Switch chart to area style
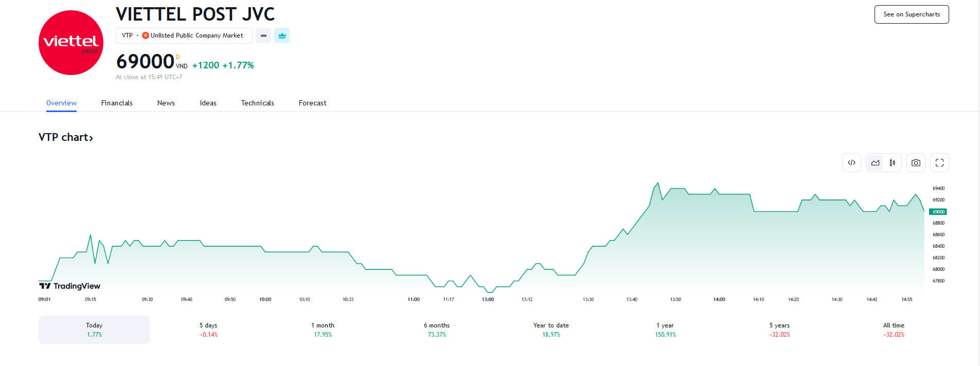The image size is (980, 366). pos(875,163)
